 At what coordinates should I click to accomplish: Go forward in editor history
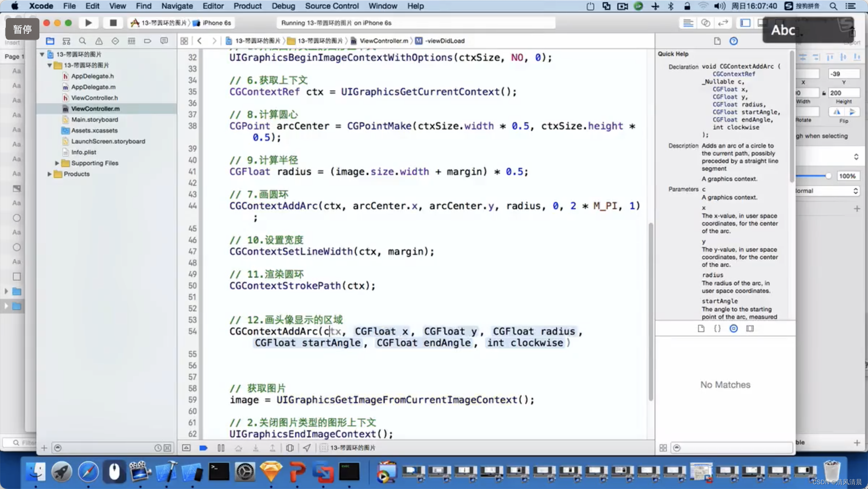pos(214,41)
